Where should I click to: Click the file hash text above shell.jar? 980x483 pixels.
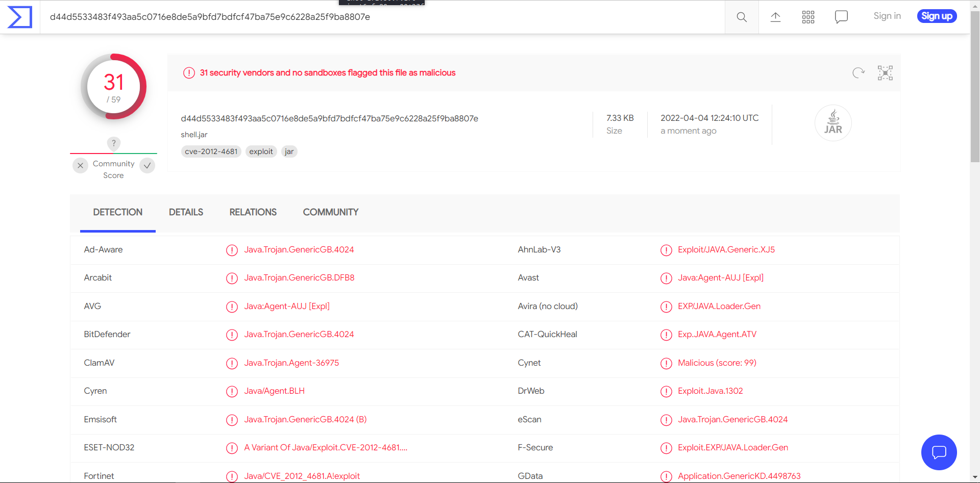click(x=330, y=118)
